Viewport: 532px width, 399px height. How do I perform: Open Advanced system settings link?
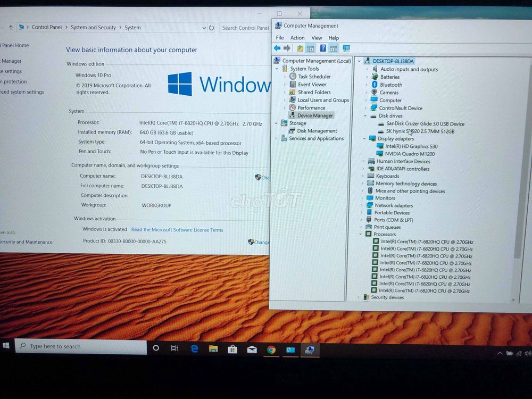[22, 92]
